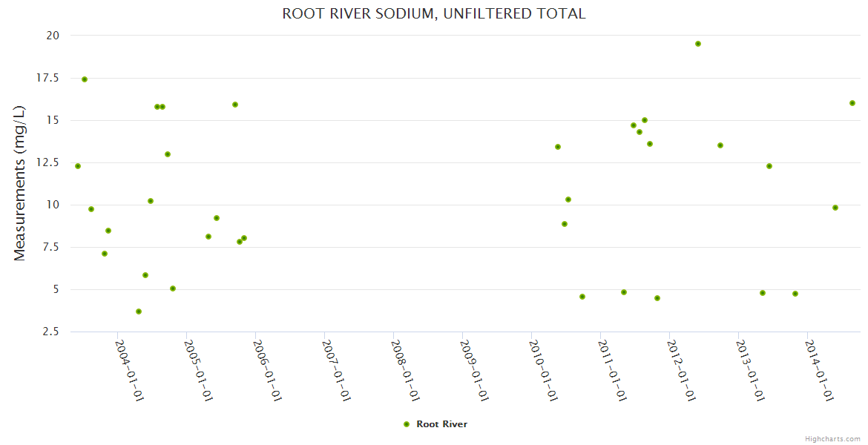Image resolution: width=868 pixels, height=445 pixels.
Task: Select the late-2005 point near 15.9 mg/L
Action: tap(235, 105)
